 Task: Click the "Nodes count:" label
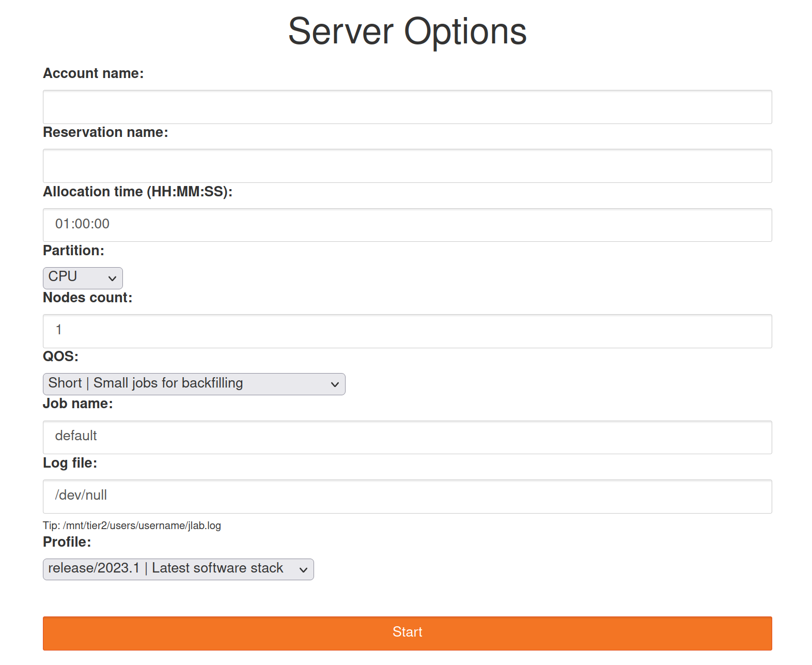(x=87, y=298)
